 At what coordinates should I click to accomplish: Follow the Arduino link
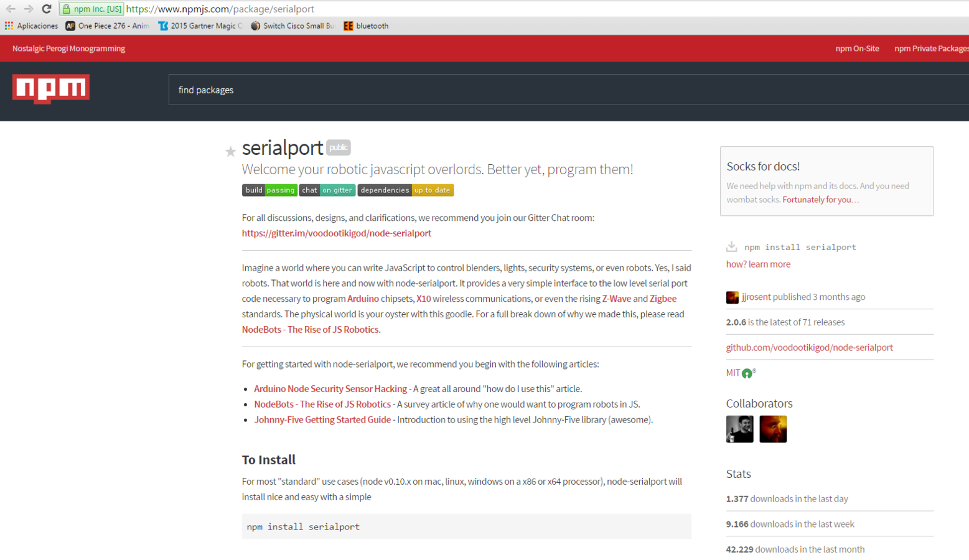click(363, 299)
